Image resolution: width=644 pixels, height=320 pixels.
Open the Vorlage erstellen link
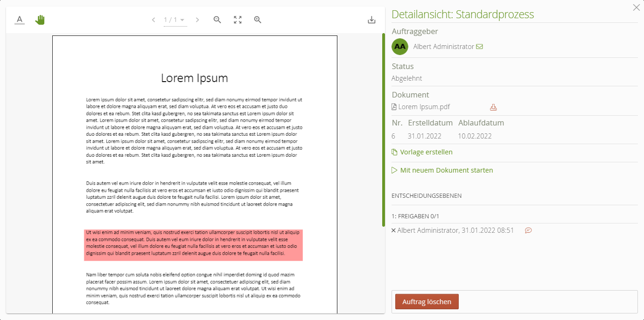[x=426, y=152]
